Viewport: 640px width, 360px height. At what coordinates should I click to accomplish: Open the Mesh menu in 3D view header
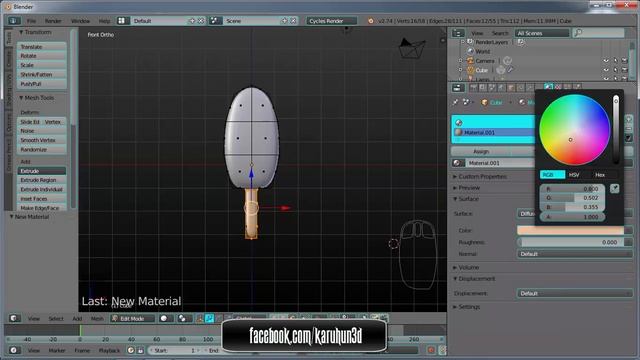(x=97, y=319)
